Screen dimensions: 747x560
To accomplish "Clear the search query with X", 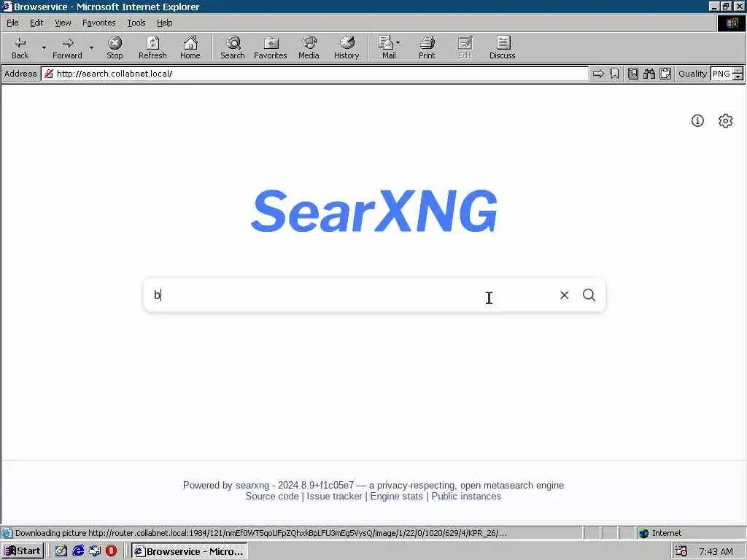I will pyautogui.click(x=565, y=295).
